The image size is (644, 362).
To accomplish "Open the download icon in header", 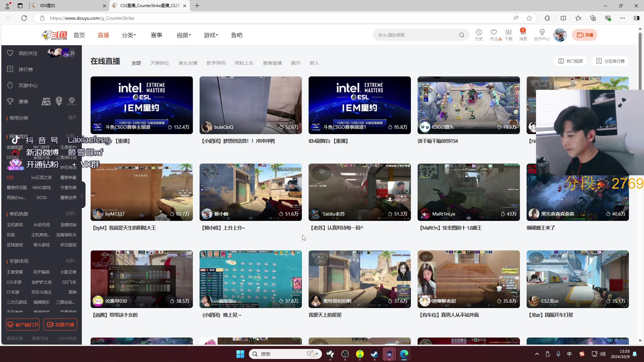I will [x=508, y=32].
